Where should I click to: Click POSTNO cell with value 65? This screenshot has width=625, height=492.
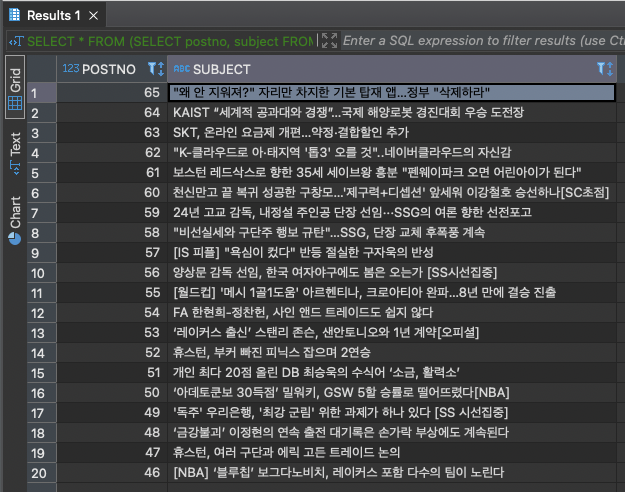pos(112,92)
